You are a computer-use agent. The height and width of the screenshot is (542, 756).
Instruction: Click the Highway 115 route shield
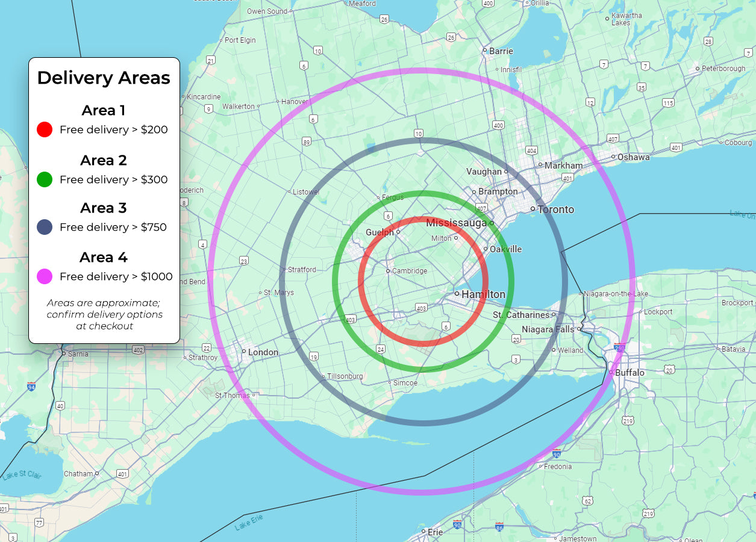point(668,103)
